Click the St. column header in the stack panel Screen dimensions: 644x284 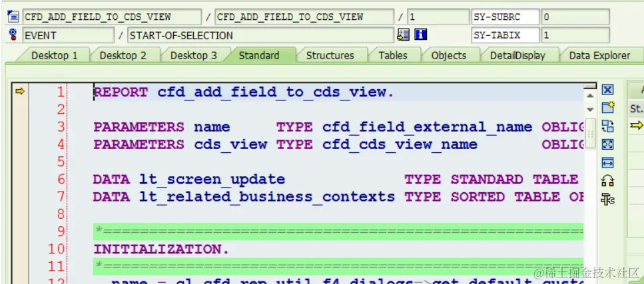coord(636,109)
